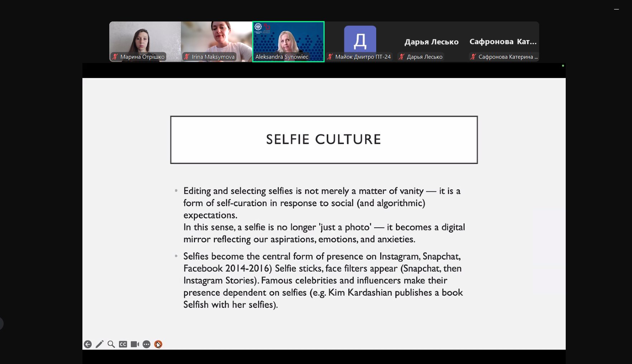Select Сафронова Катерина participant tile
Viewport: 632px width, 364px height.
click(503, 42)
